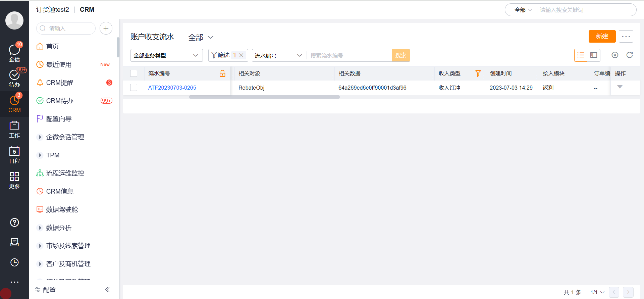This screenshot has width=644, height=299.
Task: Open the 流水编号 search field dropdown
Action: pyautogui.click(x=279, y=55)
